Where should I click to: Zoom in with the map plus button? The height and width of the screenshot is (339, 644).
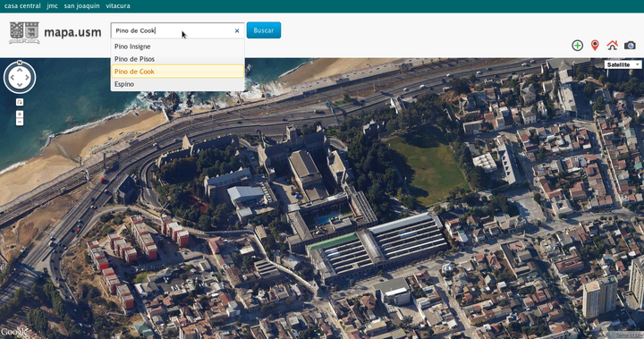[20, 114]
